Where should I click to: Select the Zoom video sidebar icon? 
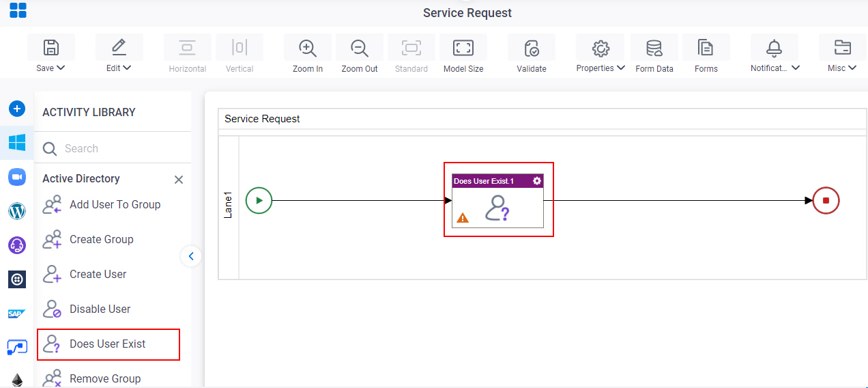point(17,177)
